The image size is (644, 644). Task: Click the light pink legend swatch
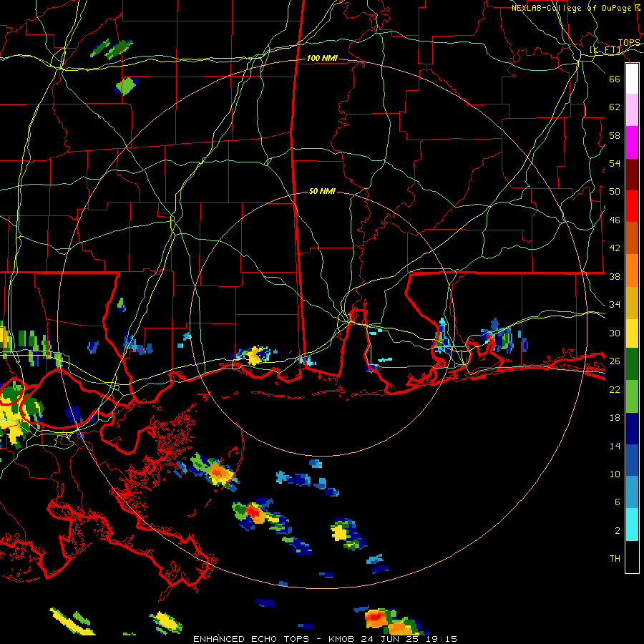pos(632,110)
